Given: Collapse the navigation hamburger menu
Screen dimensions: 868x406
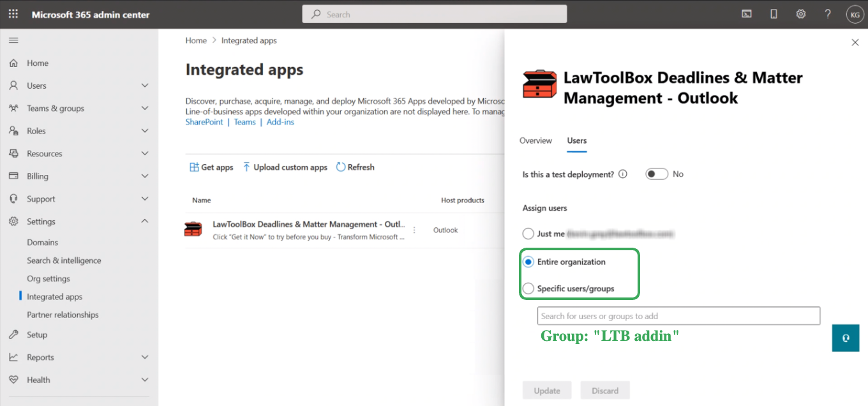Looking at the screenshot, I should tap(13, 40).
